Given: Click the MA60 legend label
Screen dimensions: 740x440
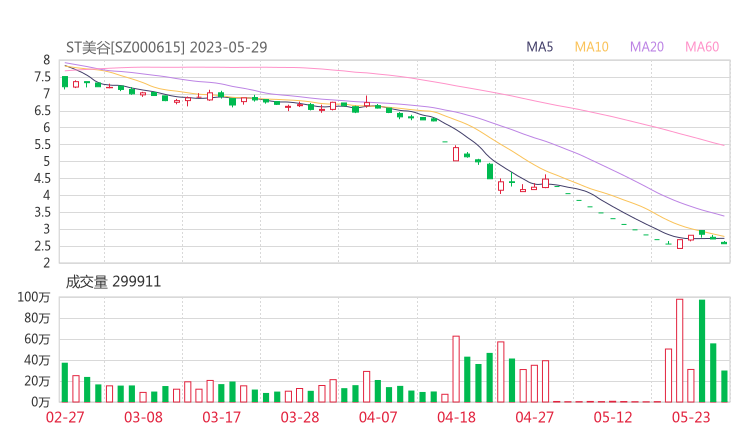Looking at the screenshot, I should pos(702,47).
